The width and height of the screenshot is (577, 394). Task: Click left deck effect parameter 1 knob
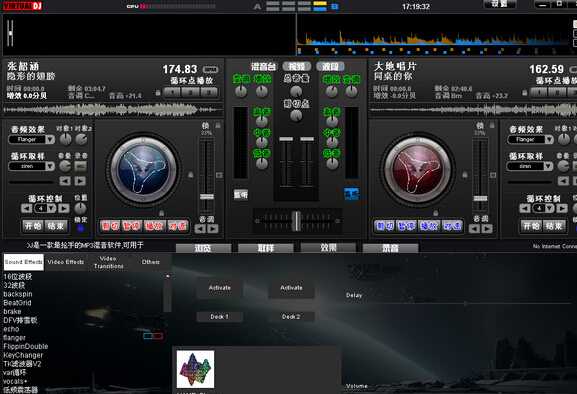pyautogui.click(x=66, y=139)
